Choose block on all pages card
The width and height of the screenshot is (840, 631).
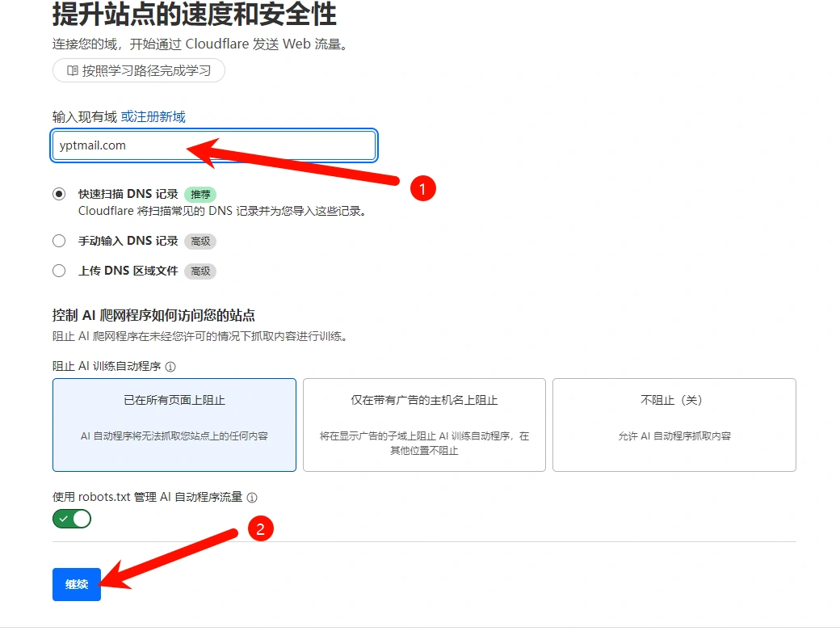pos(174,425)
